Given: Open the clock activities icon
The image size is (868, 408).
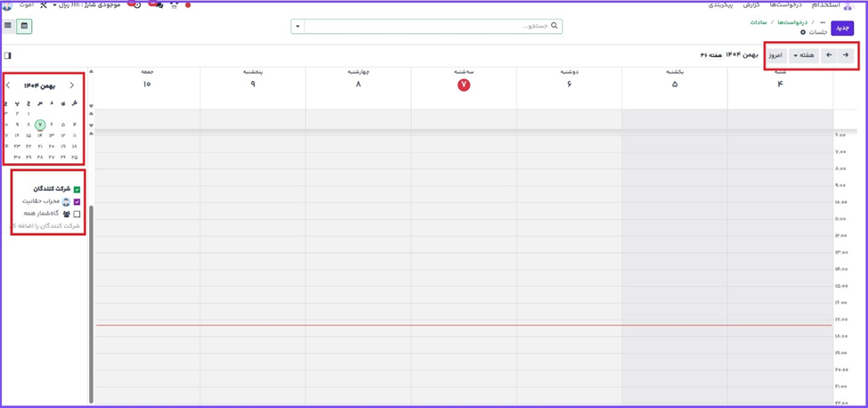Looking at the screenshot, I should coord(136,4).
